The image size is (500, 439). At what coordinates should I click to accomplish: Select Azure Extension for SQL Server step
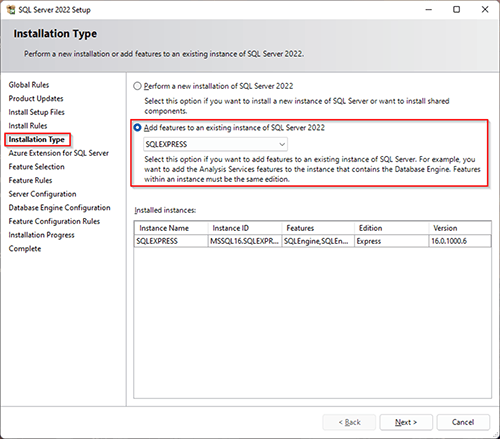59,153
